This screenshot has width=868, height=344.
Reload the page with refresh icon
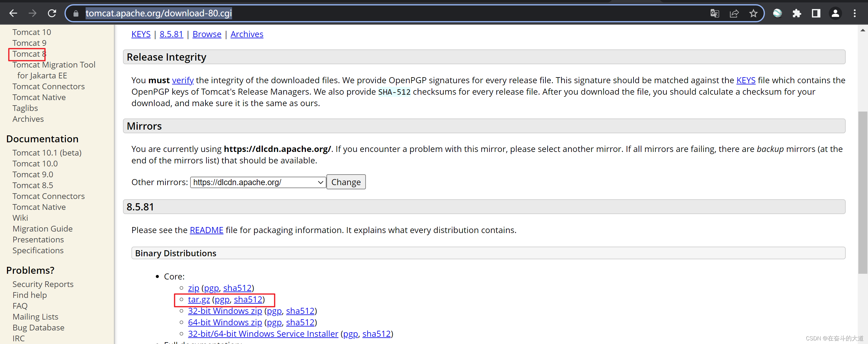pyautogui.click(x=52, y=13)
